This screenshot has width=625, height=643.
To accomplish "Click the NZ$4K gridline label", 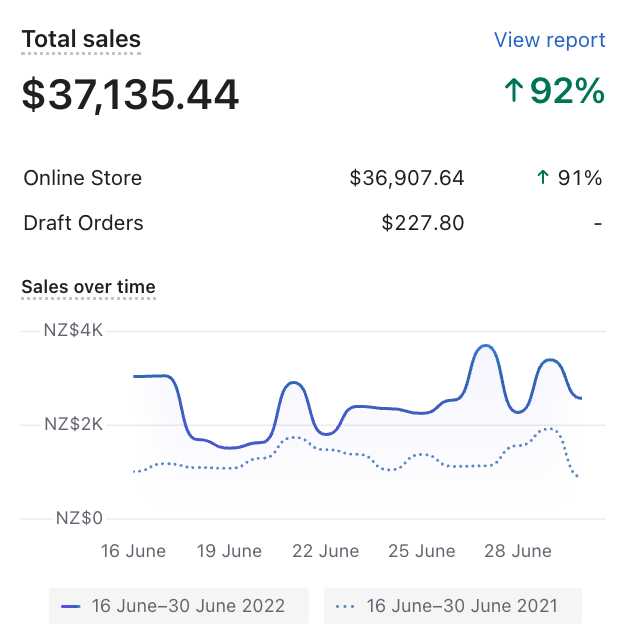I will pyautogui.click(x=73, y=330).
